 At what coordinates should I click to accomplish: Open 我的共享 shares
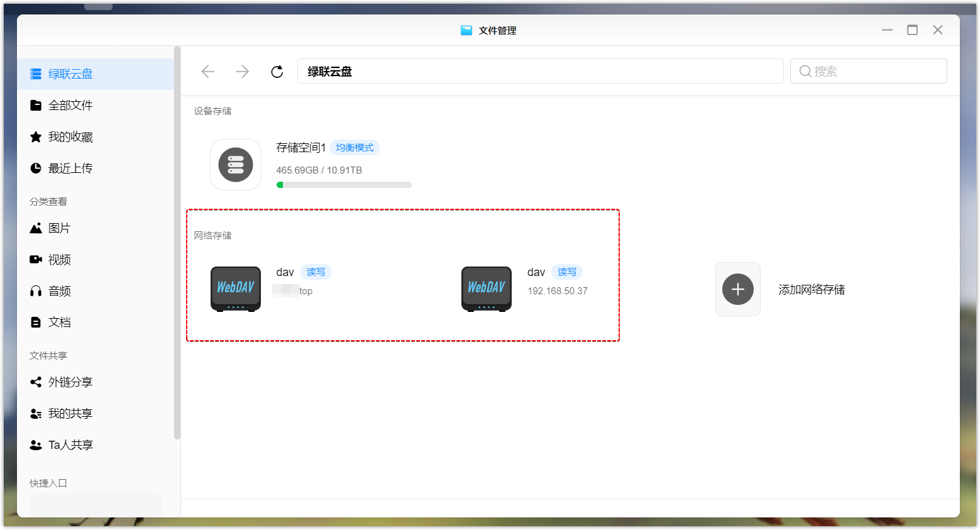point(96,413)
